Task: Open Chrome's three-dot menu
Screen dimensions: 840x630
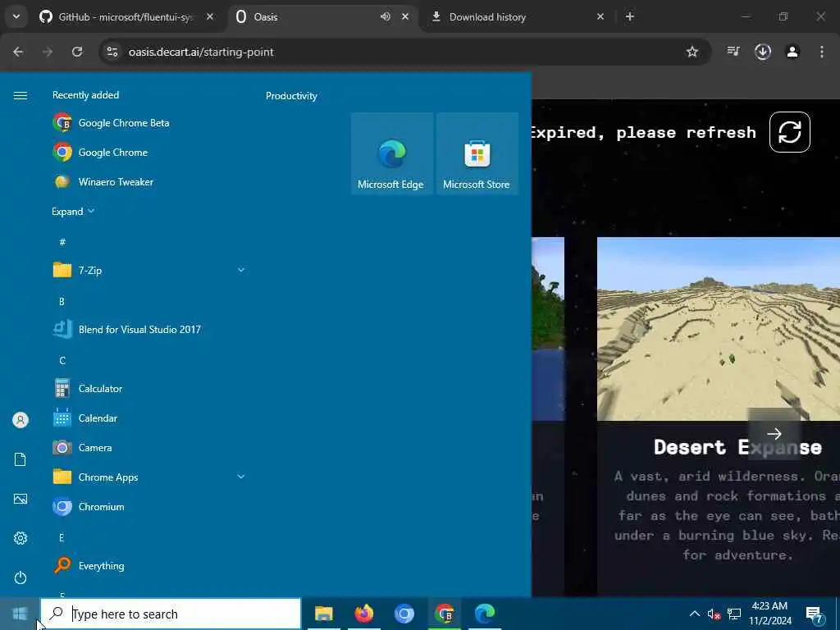Action: pos(822,52)
